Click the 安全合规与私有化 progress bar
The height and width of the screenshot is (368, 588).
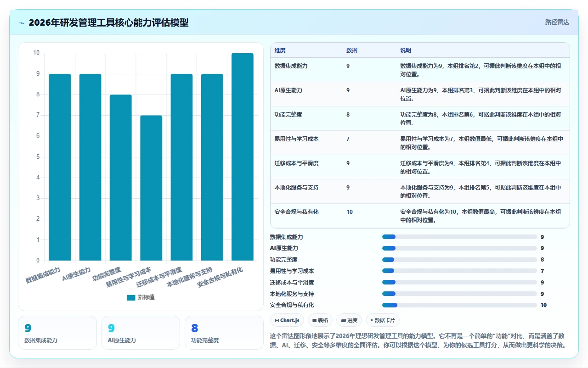459,305
